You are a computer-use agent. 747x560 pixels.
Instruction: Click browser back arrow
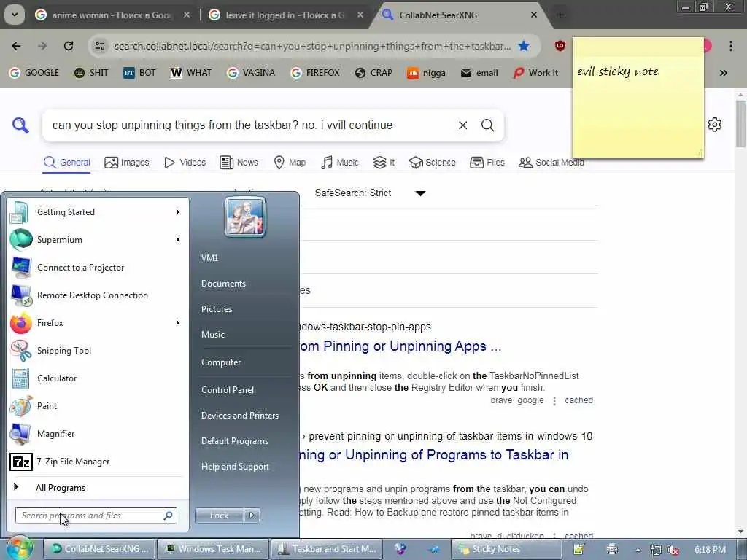16,46
